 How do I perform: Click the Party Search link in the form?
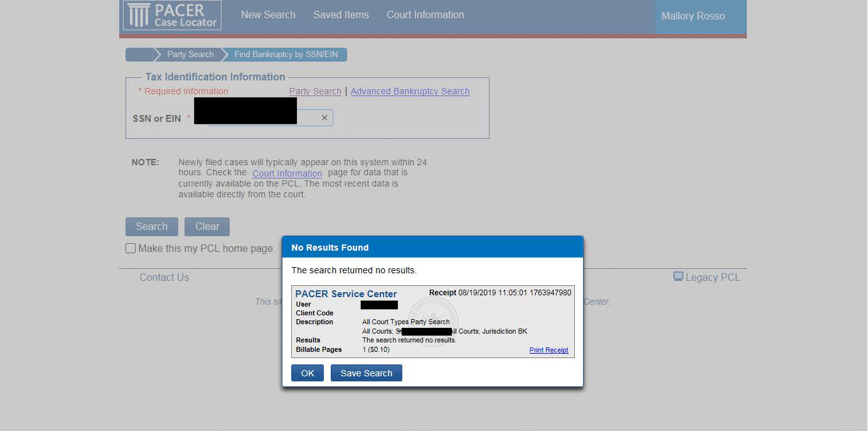coord(315,91)
